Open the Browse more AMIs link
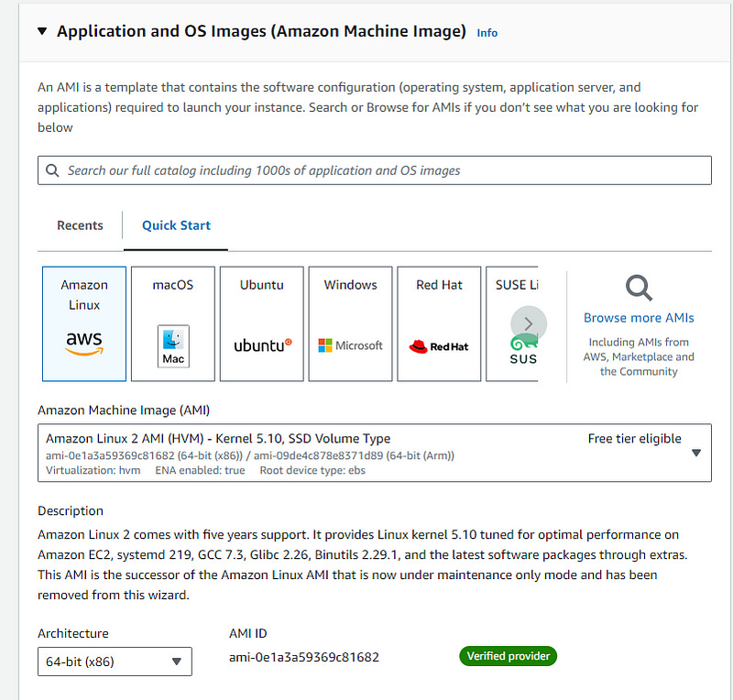 639,318
